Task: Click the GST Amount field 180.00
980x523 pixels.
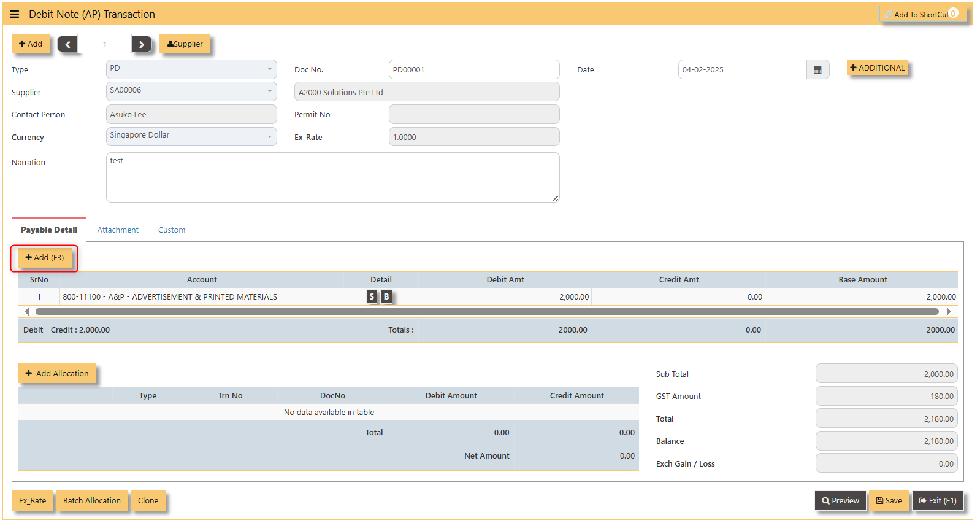Action: tap(886, 396)
